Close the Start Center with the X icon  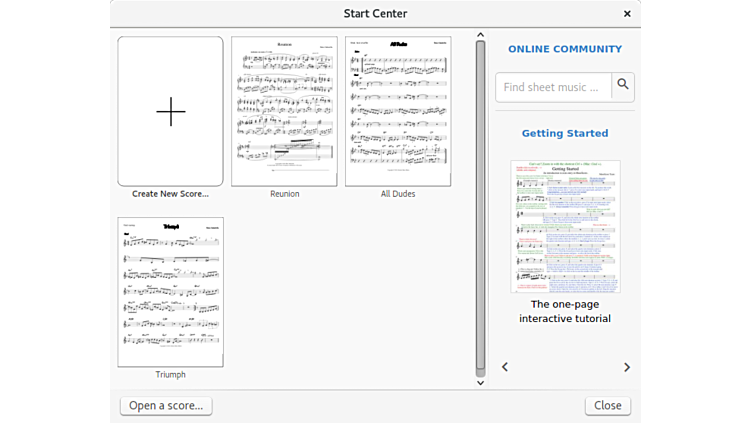(x=627, y=14)
